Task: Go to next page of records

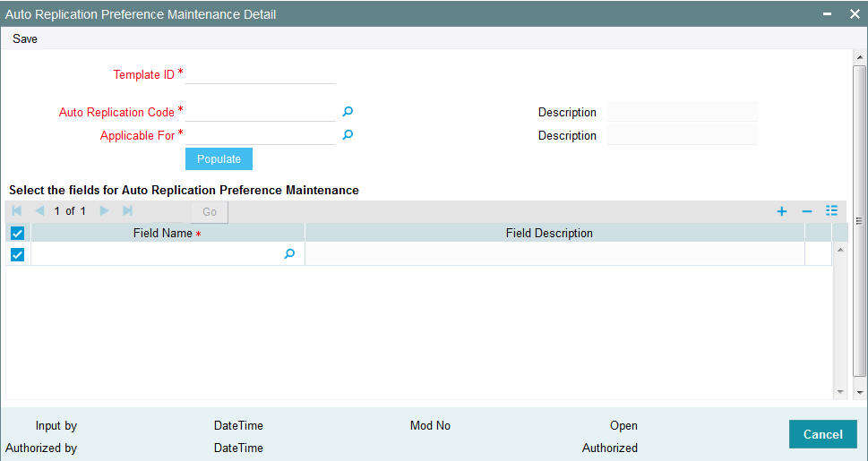Action: click(x=104, y=211)
